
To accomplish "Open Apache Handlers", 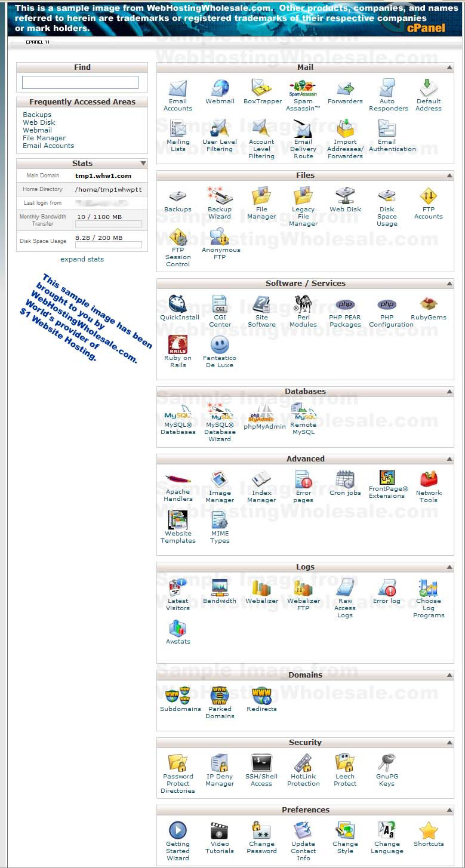I will [x=178, y=487].
